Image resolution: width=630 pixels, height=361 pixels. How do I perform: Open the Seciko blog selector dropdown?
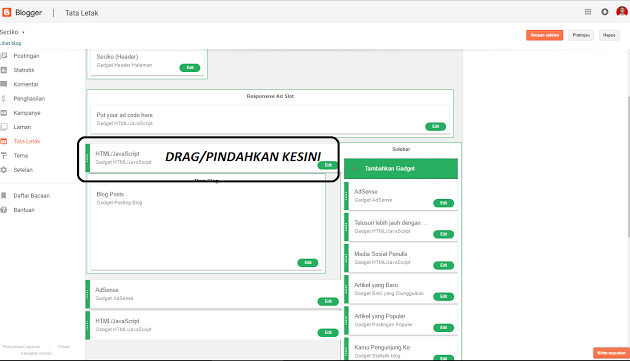tap(12, 32)
